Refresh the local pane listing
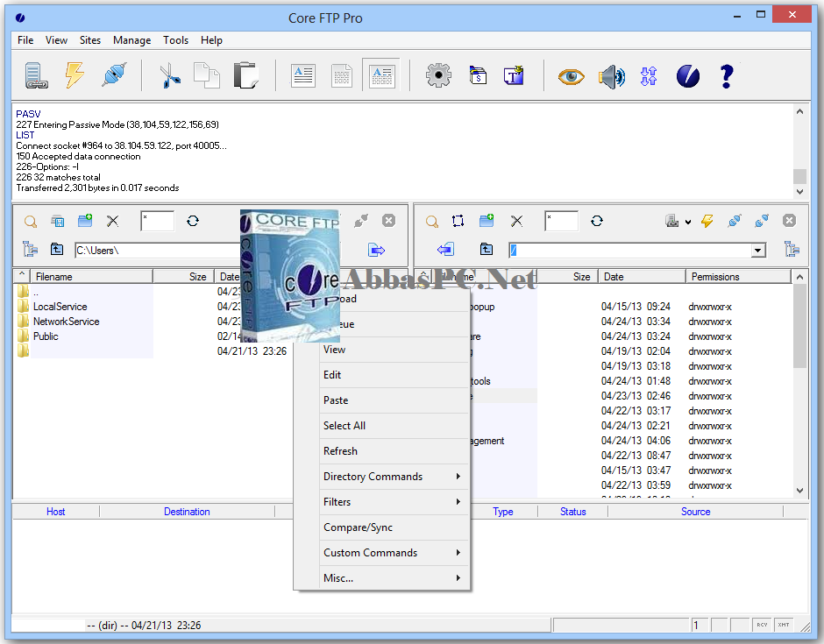This screenshot has width=824, height=644. (x=193, y=221)
